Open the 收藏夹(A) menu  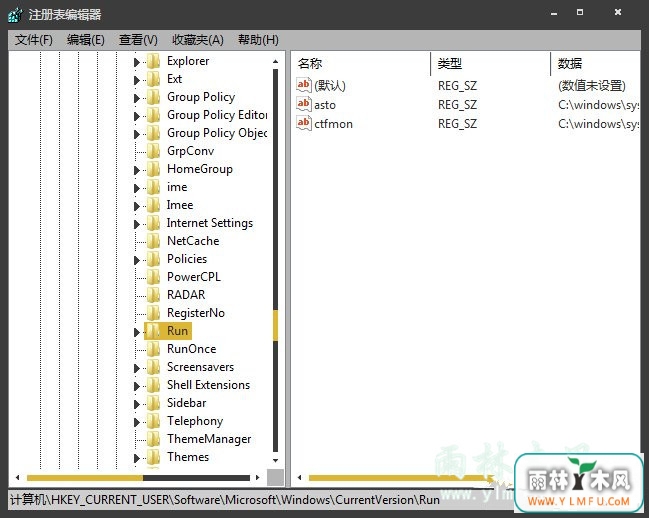click(x=198, y=40)
